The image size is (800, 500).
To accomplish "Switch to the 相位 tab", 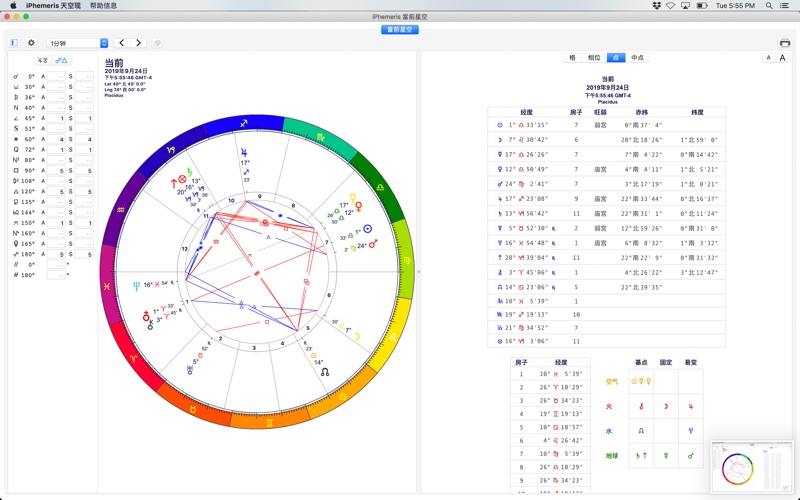I will point(595,58).
